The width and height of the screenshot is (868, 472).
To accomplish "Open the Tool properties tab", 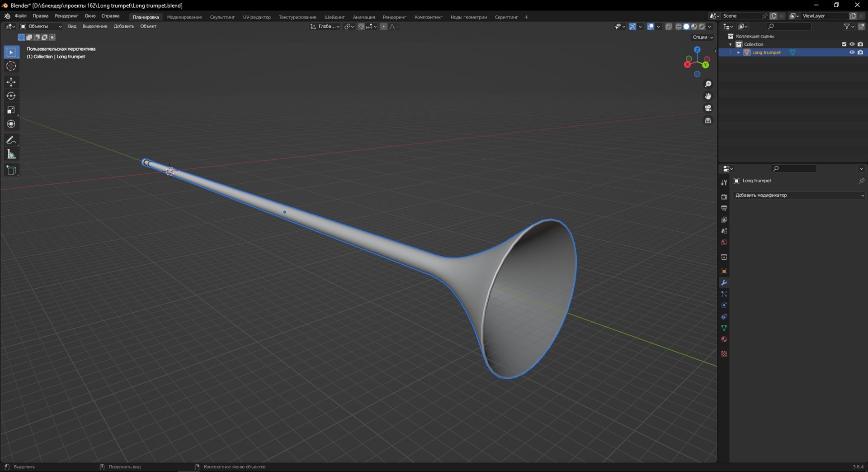I will [724, 182].
